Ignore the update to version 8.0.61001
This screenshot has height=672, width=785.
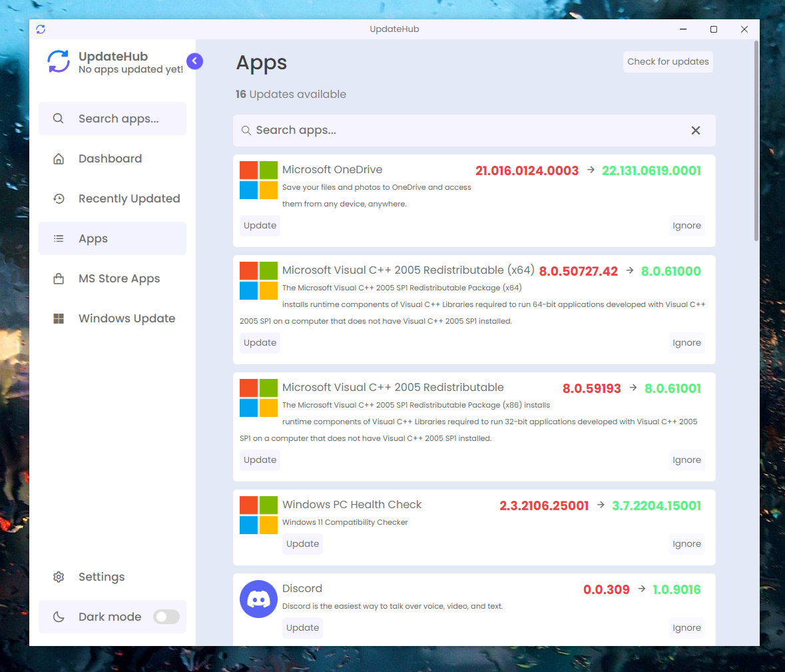[x=686, y=460]
